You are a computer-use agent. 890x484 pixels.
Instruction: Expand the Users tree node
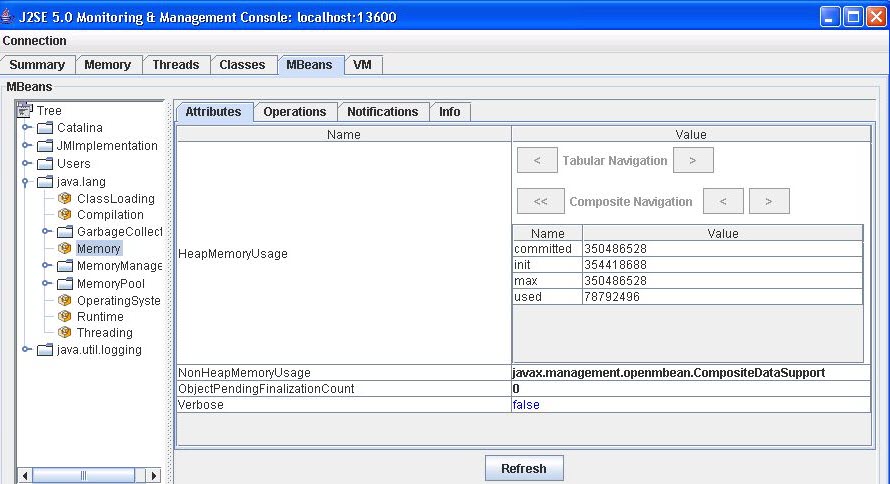coord(26,163)
